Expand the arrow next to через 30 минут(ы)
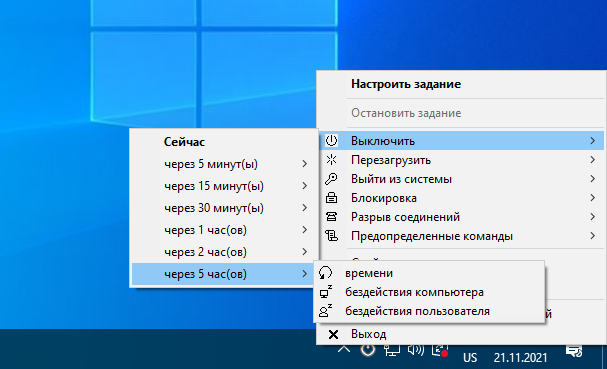 (x=305, y=208)
